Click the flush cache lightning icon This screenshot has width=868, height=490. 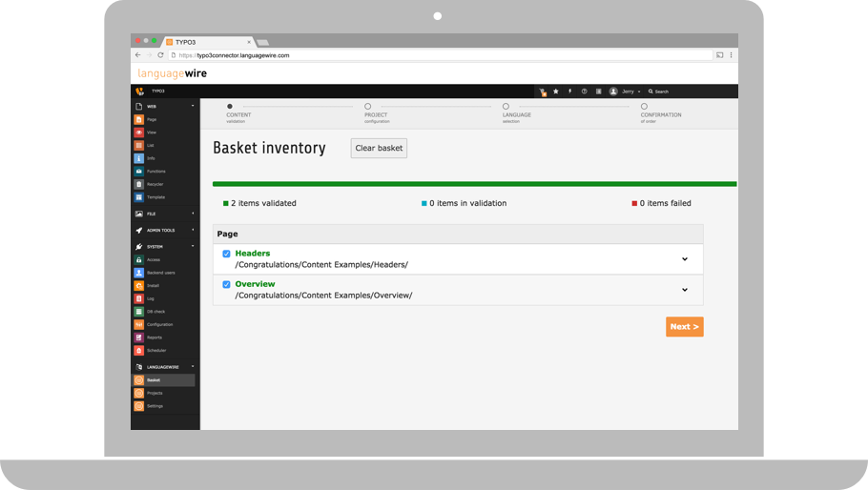click(x=570, y=92)
